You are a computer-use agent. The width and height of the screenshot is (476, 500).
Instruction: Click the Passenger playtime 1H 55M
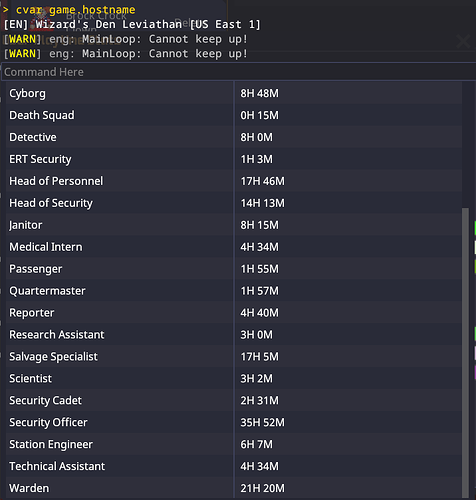tap(259, 269)
